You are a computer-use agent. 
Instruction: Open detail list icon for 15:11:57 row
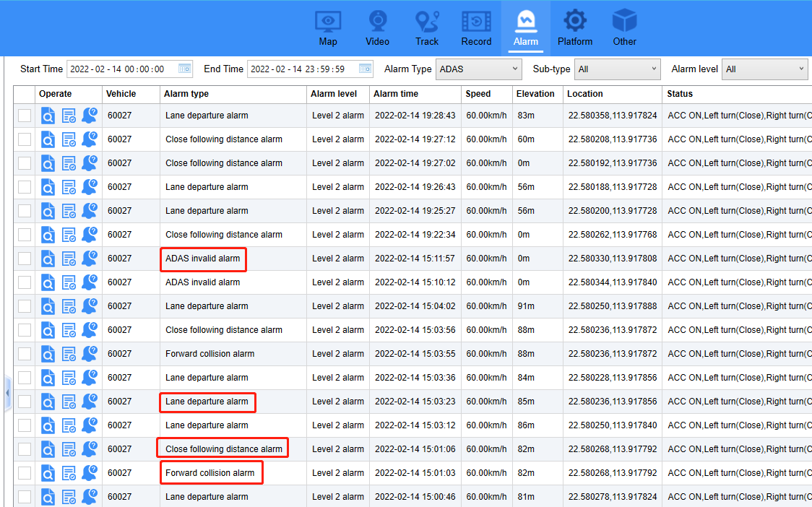(69, 259)
